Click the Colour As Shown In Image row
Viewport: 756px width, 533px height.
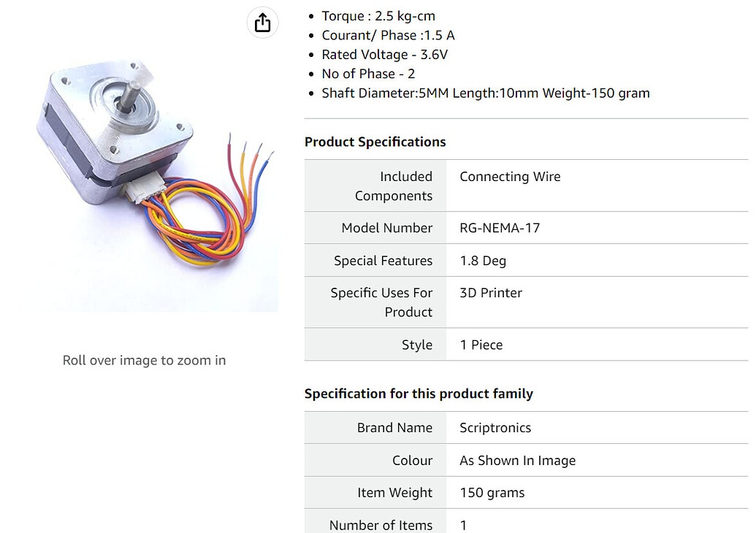coord(517,460)
